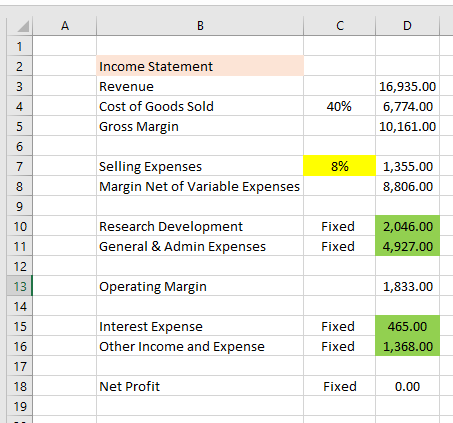Select the Gross Margin label

click(x=200, y=126)
